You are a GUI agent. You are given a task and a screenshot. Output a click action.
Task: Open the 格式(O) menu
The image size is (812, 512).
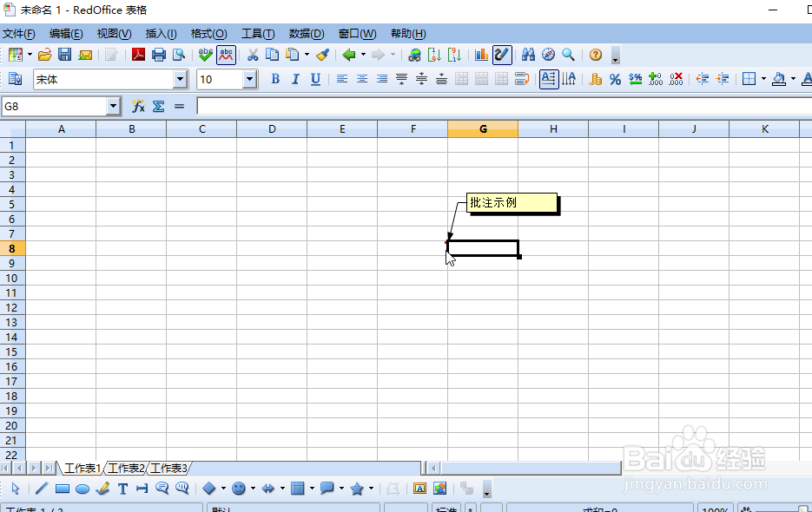208,34
